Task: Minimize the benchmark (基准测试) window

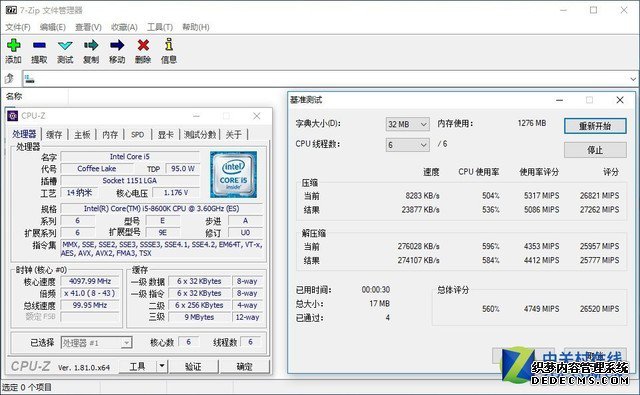Action: tap(560, 100)
